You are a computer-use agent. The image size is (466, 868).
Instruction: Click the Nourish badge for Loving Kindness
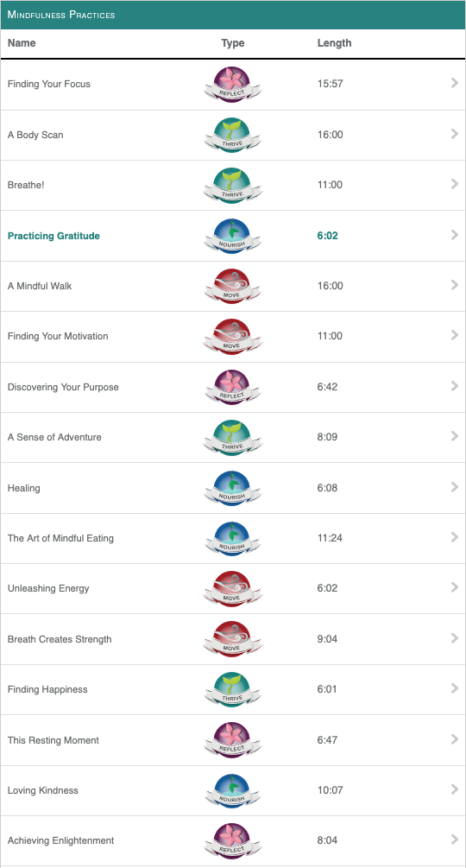click(x=233, y=790)
